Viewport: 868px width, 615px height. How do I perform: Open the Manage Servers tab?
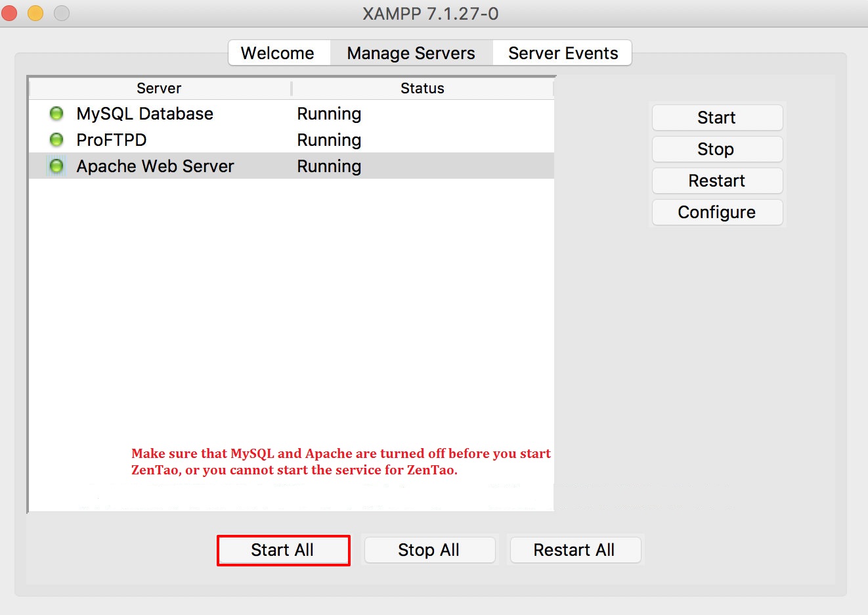tap(411, 53)
